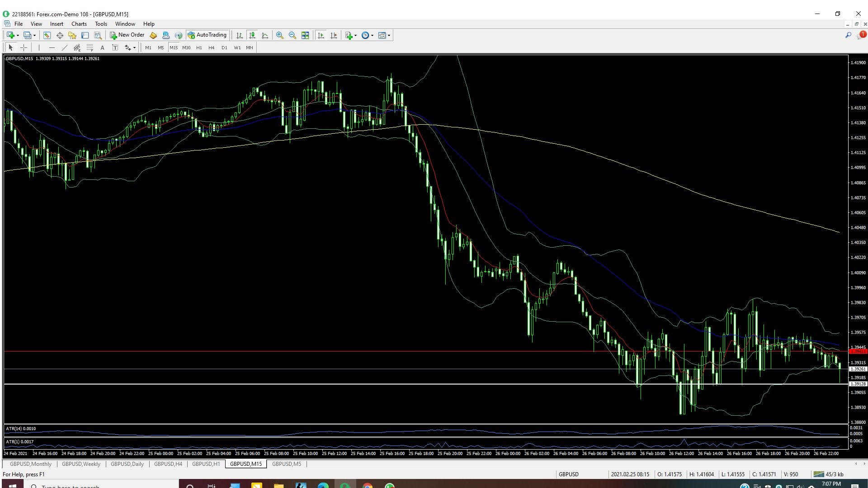Click the Templates icon
This screenshot has height=488, width=868.
[382, 35]
